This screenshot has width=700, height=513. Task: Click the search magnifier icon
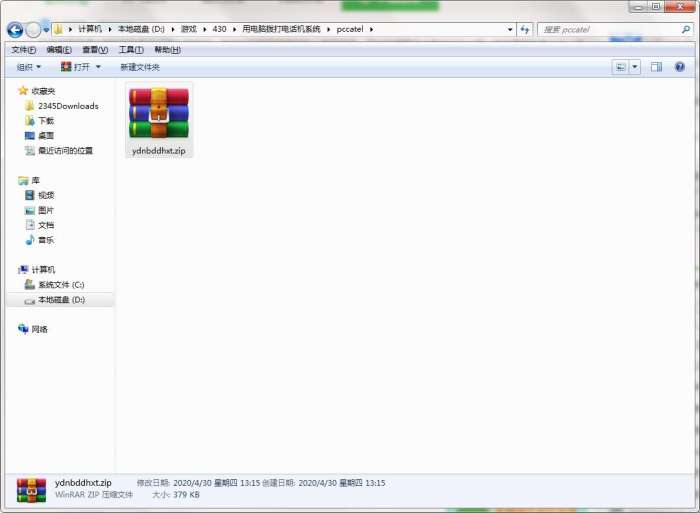[686, 29]
